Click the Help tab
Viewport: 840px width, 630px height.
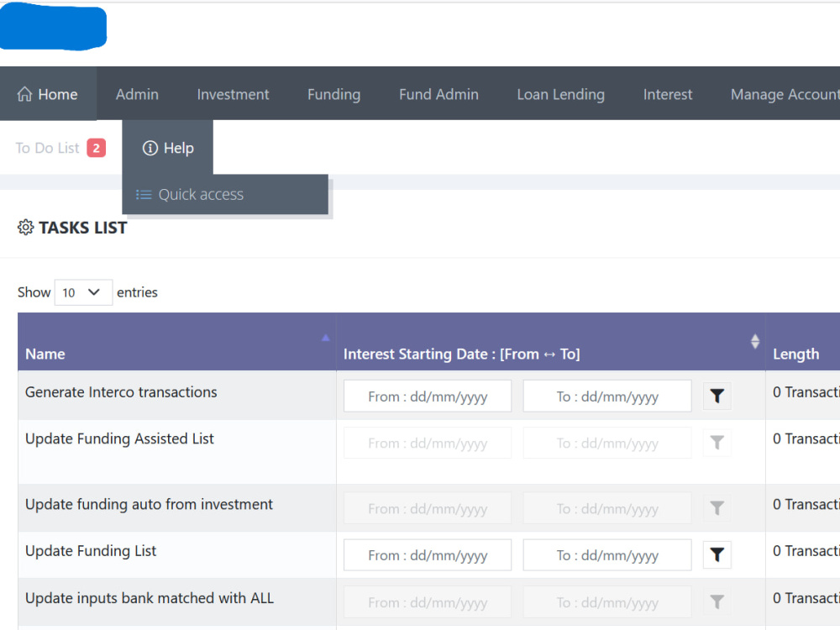pyautogui.click(x=168, y=147)
